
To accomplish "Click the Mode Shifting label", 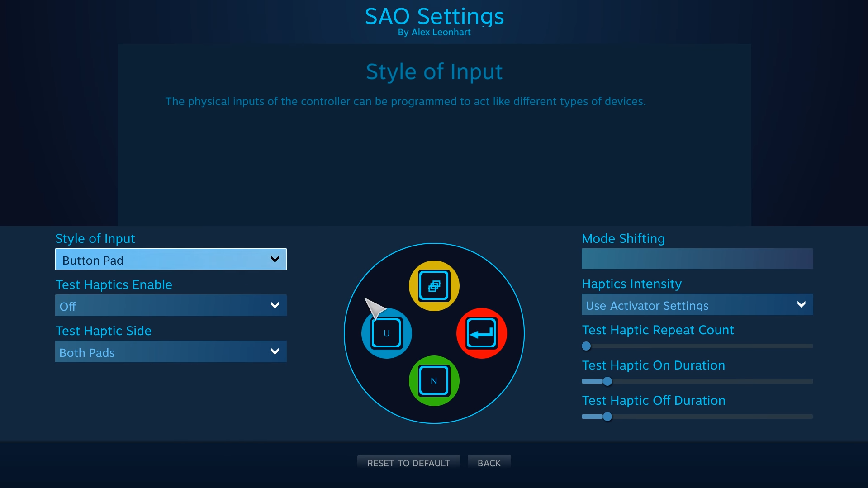I will (623, 238).
